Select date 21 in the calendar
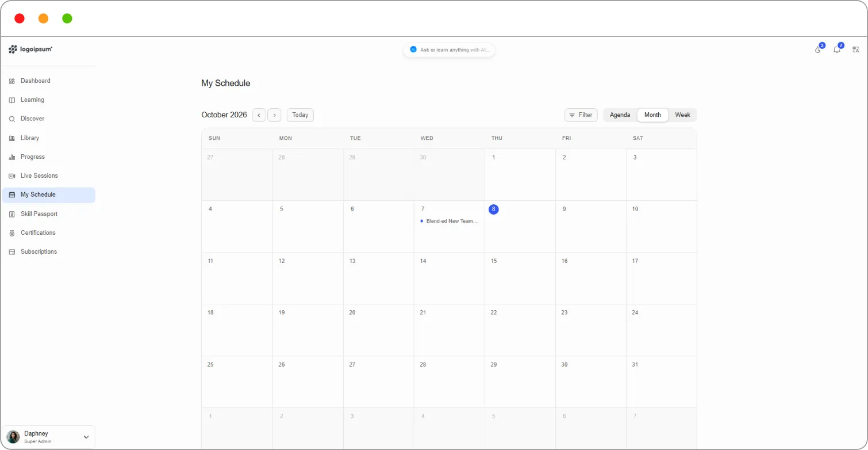This screenshot has width=868, height=450. 423,313
